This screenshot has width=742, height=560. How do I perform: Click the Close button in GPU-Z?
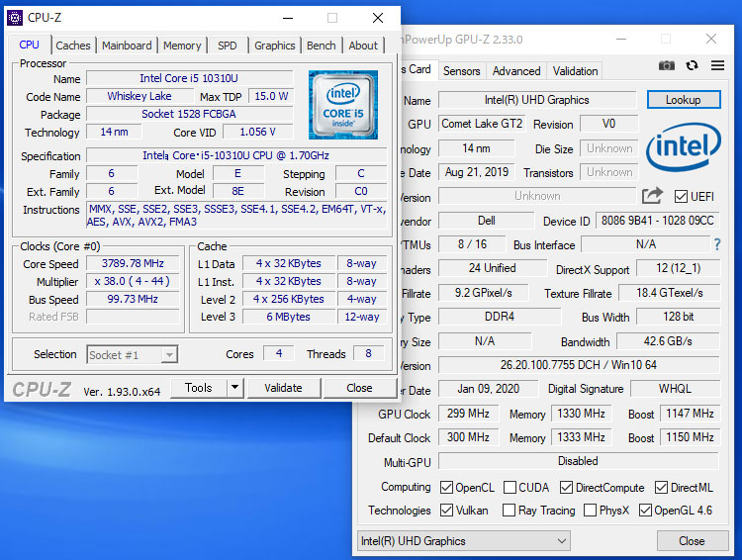(692, 540)
